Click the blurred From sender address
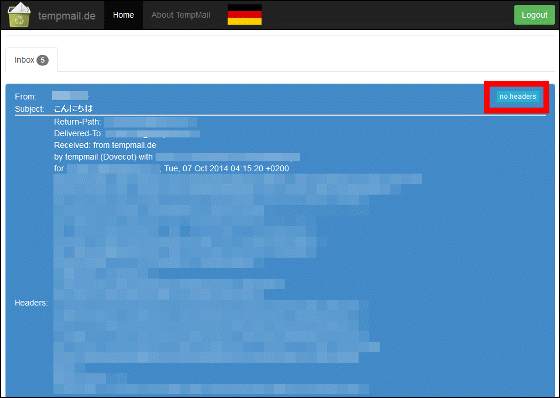Viewport: 560px width, 398px height. pos(70,95)
